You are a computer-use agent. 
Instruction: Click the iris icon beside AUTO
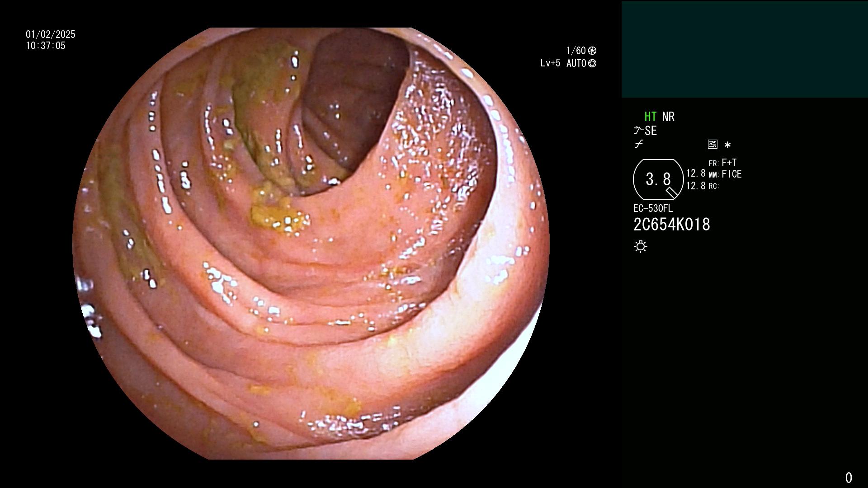[x=592, y=63]
